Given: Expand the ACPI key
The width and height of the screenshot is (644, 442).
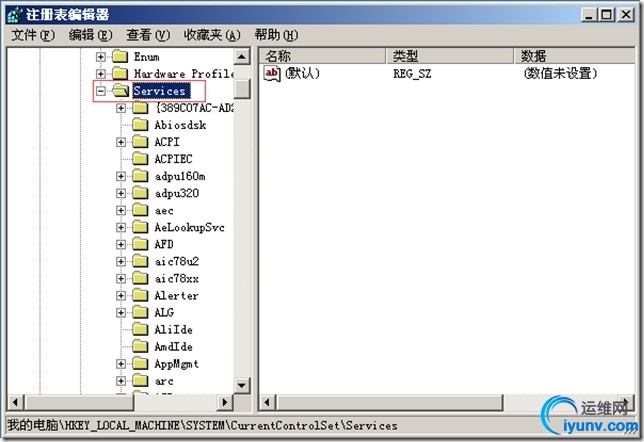Looking at the screenshot, I should click(x=121, y=142).
